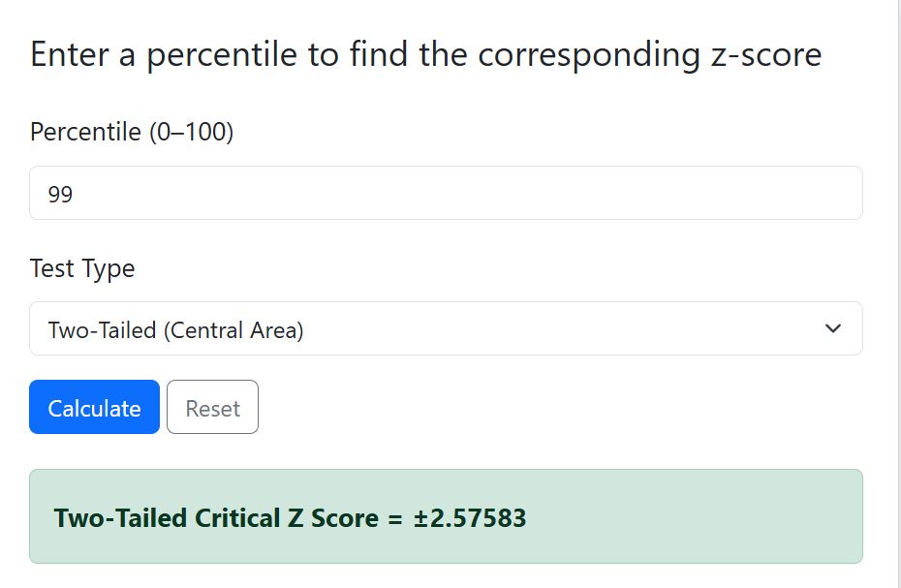The image size is (901, 588).
Task: Click the page heading about z-scores
Action: tap(424, 54)
